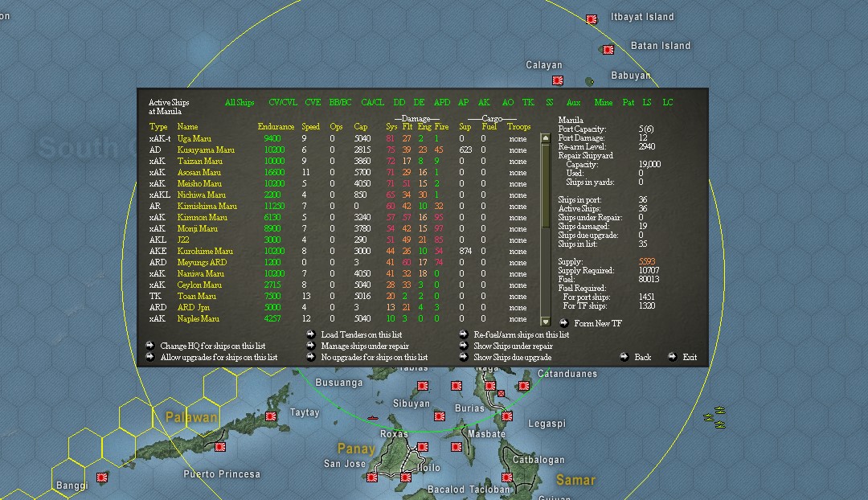Select Japanese base marker at Batan Island
Image resolution: width=868 pixels, height=500 pixels.
click(608, 50)
